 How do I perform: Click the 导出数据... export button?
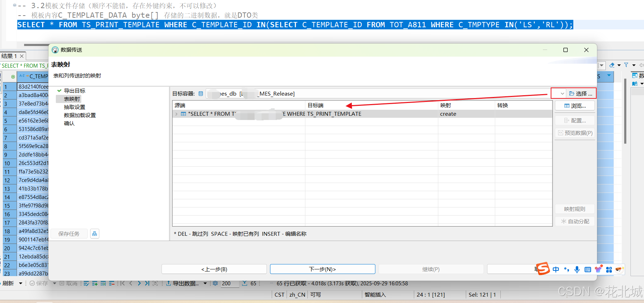182,283
